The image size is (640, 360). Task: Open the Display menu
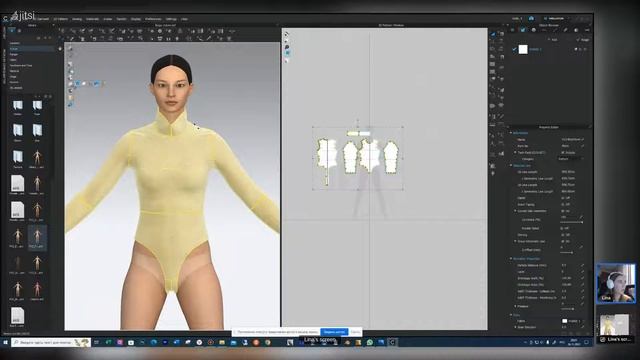pyautogui.click(x=136, y=19)
